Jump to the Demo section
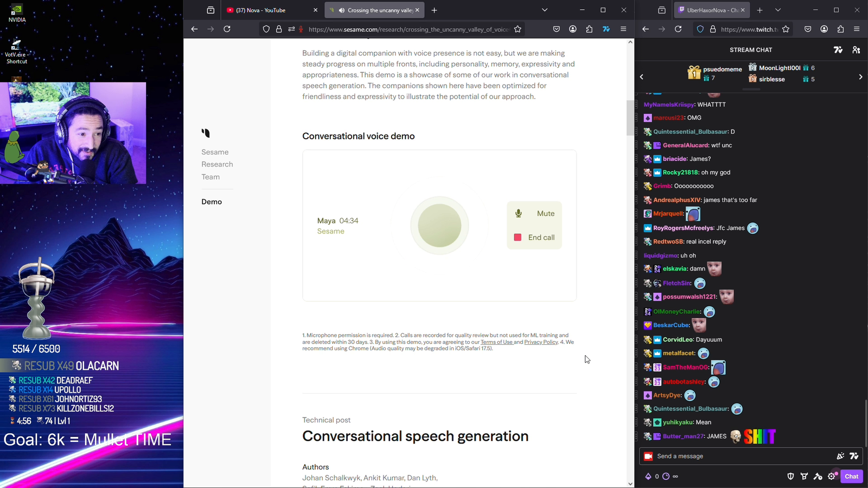Screen dimensions: 868x488 [212, 202]
